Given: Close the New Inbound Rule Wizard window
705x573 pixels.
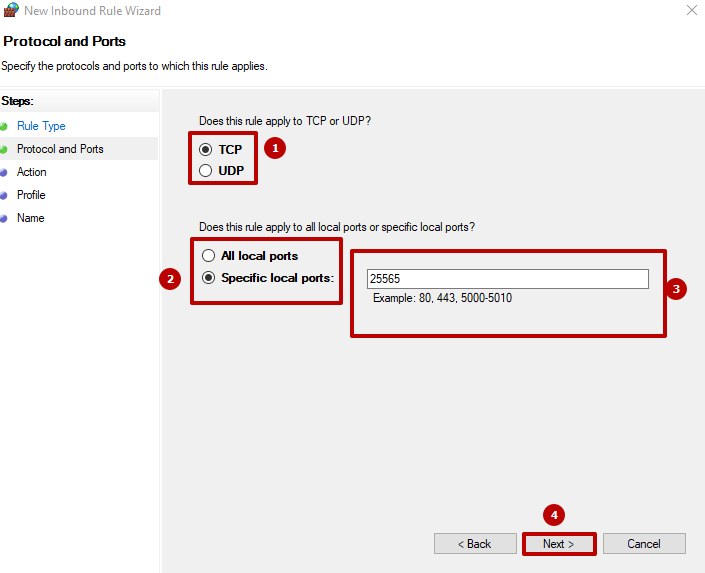Looking at the screenshot, I should (692, 10).
